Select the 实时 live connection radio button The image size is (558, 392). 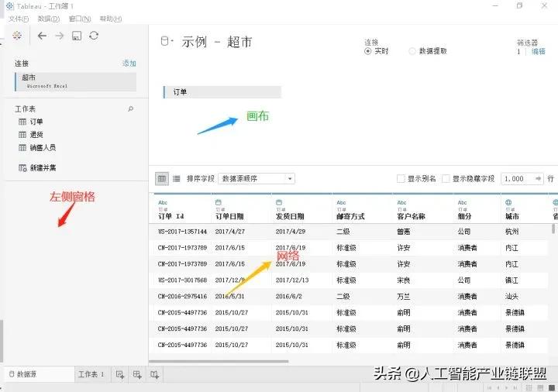(x=367, y=51)
